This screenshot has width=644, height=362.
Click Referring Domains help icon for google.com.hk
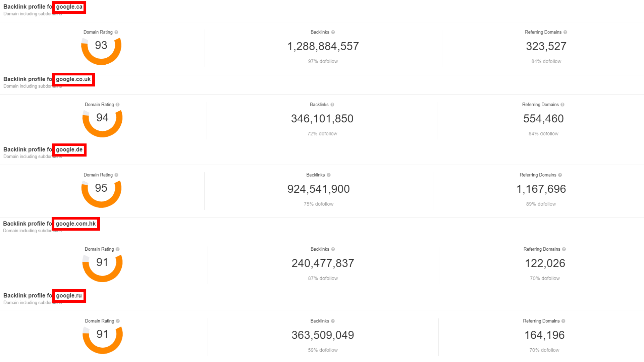coord(564,249)
